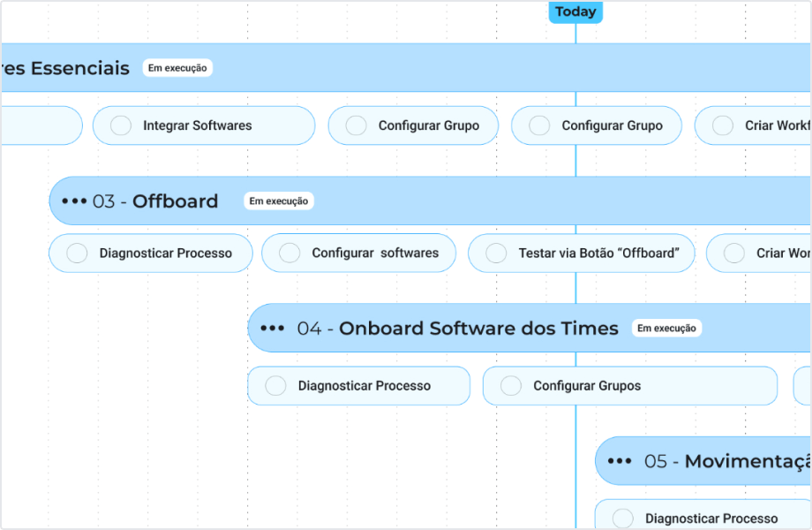Open Diagnosticar Processo card under Onboard Software

364,385
